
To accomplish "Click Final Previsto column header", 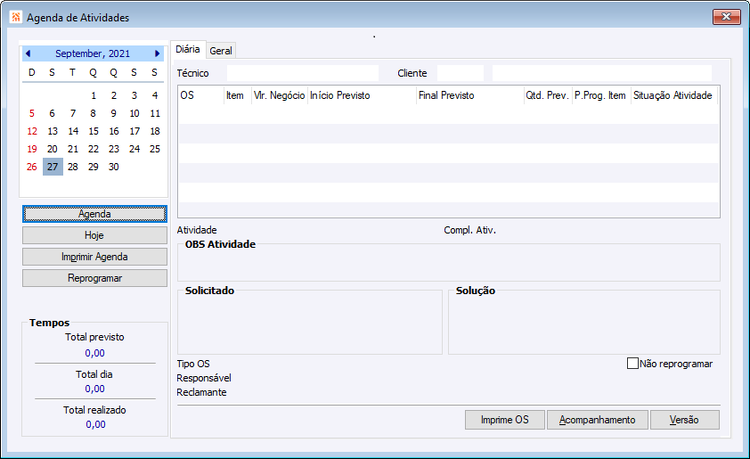I will click(470, 95).
